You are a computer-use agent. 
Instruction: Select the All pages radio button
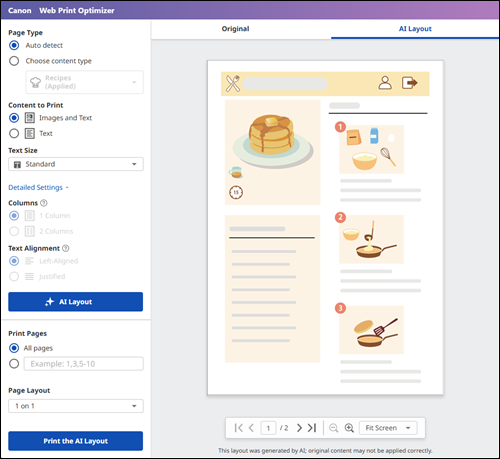tap(14, 348)
